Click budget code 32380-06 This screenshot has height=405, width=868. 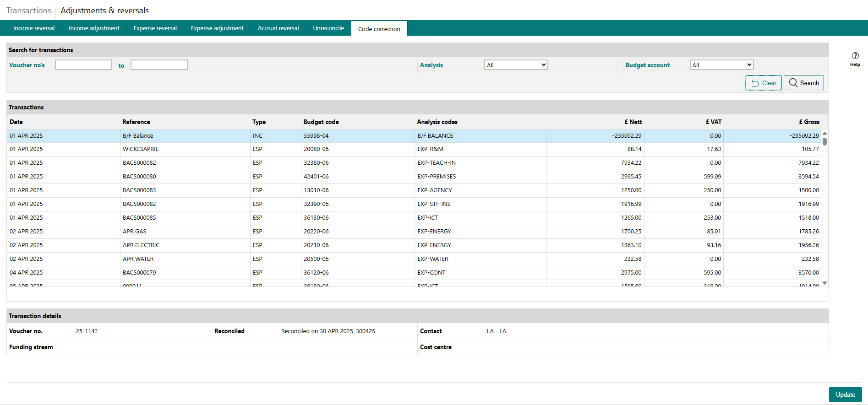pyautogui.click(x=316, y=163)
